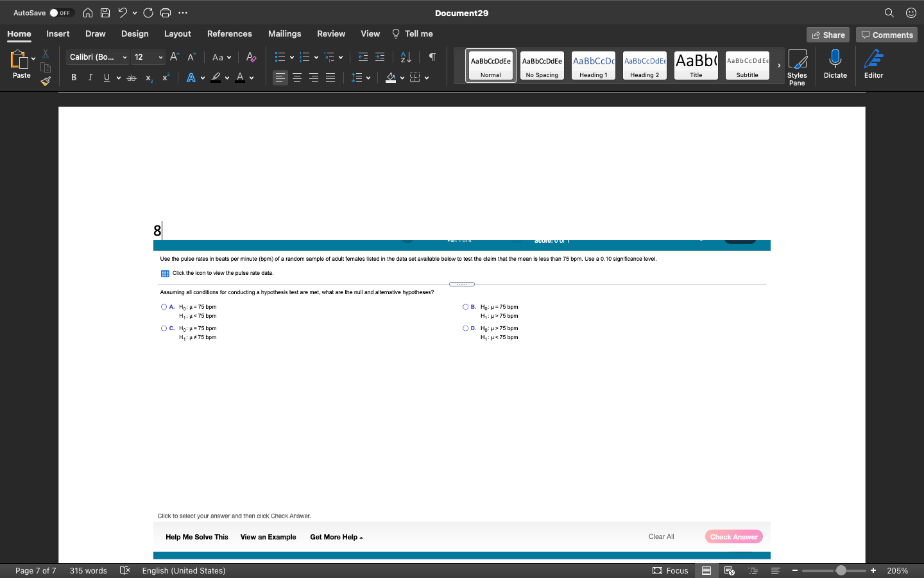Select answer choice A radio button

[x=164, y=306]
